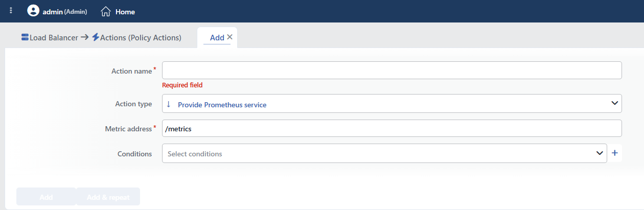The image size is (644, 210).
Task: Click the Required field error text
Action: tap(182, 85)
